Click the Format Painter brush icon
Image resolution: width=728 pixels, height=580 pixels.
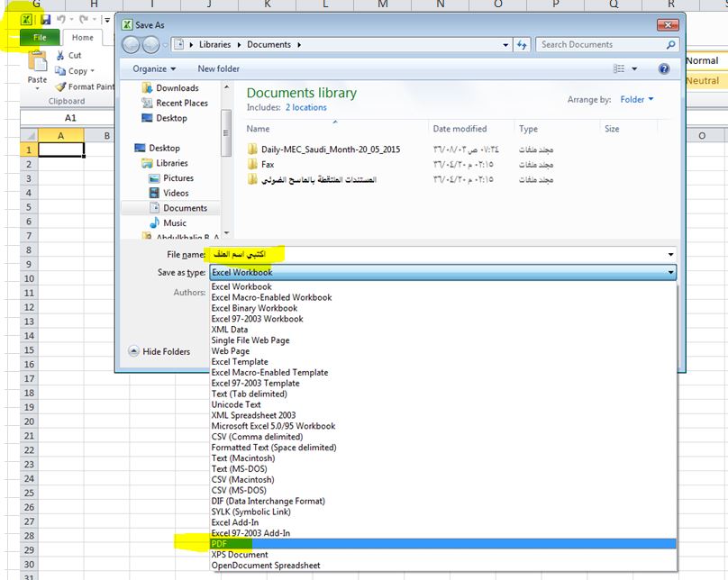click(x=61, y=86)
